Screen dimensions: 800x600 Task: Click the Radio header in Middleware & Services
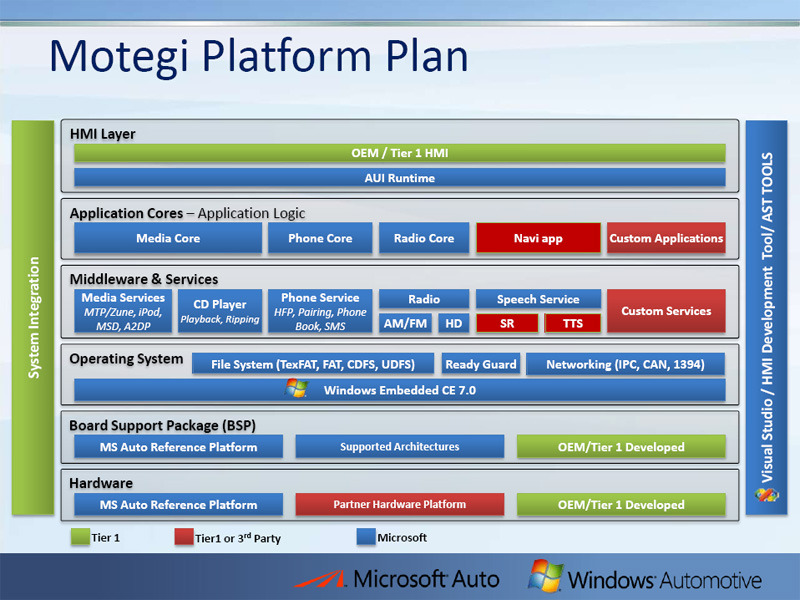[x=423, y=299]
